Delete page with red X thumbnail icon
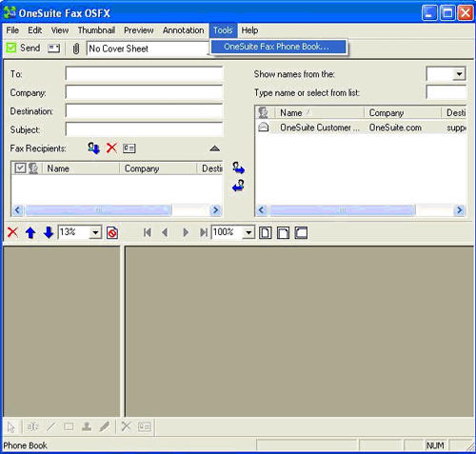The height and width of the screenshot is (454, 476). [12, 232]
